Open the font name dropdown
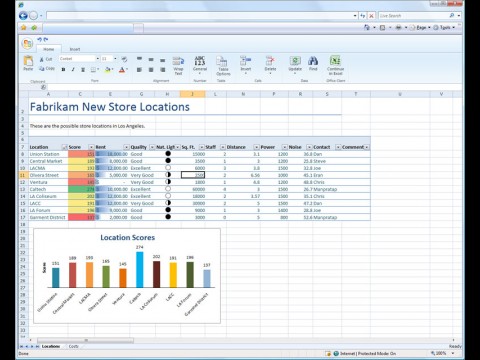Viewport: 480px width, 360px height. 98,59
